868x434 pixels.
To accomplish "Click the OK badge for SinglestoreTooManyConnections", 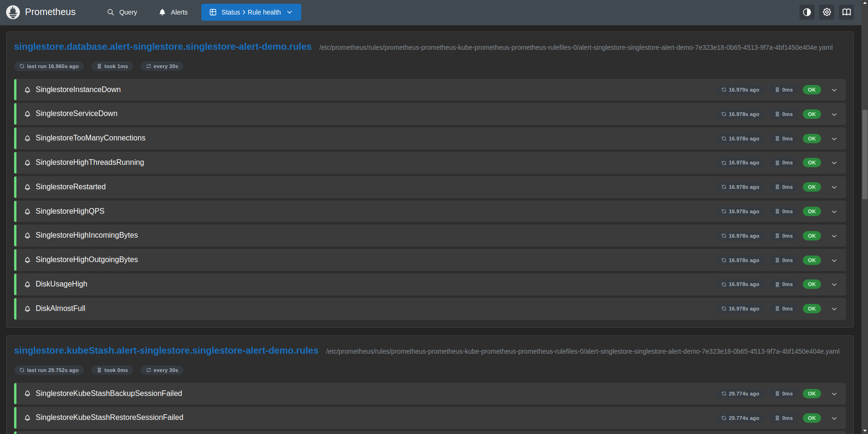I will coord(812,139).
